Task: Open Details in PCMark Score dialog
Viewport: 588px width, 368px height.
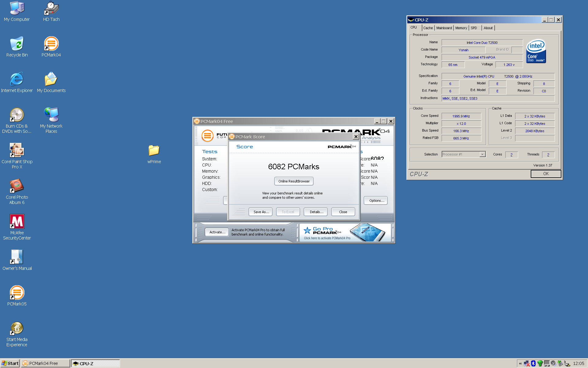Action: 316,212
